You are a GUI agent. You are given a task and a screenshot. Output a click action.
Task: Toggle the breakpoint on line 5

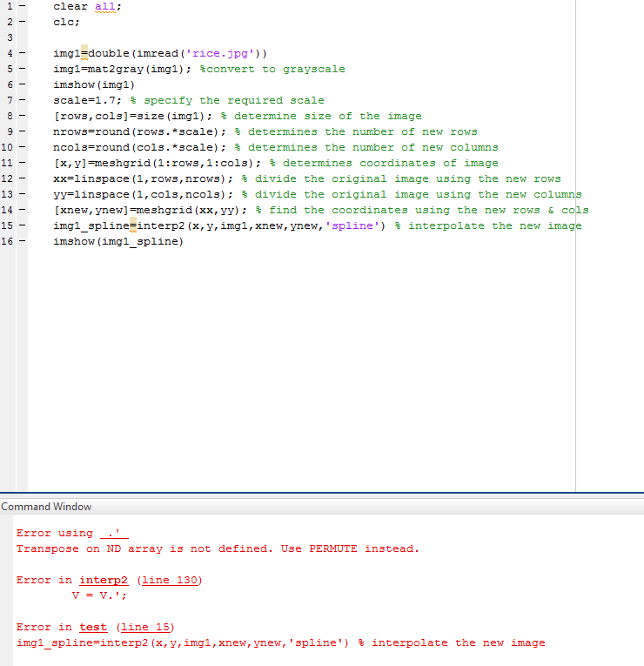point(22,69)
